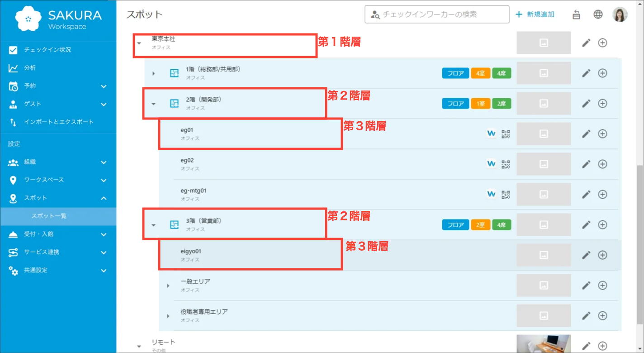Click the plus add icon for eg01 row
The width and height of the screenshot is (644, 353).
(602, 134)
